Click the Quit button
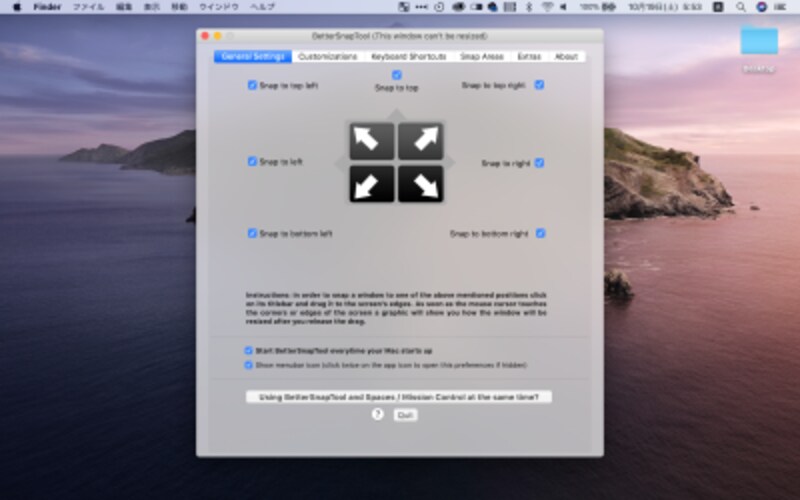800x500 pixels. [405, 415]
